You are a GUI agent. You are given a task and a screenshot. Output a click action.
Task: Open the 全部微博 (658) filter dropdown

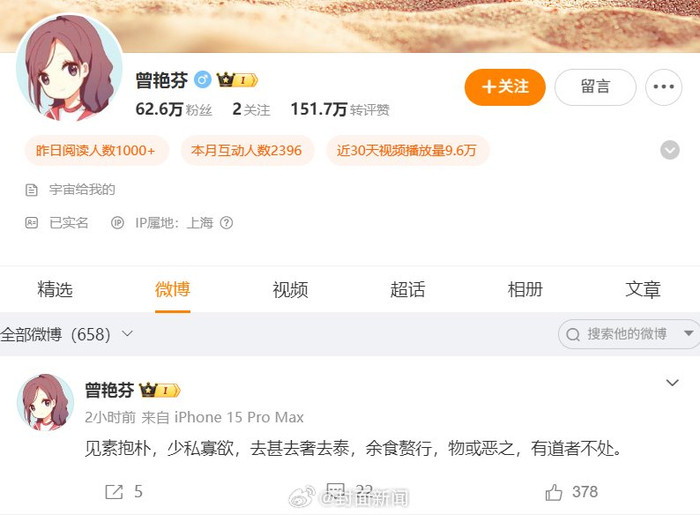[67, 334]
